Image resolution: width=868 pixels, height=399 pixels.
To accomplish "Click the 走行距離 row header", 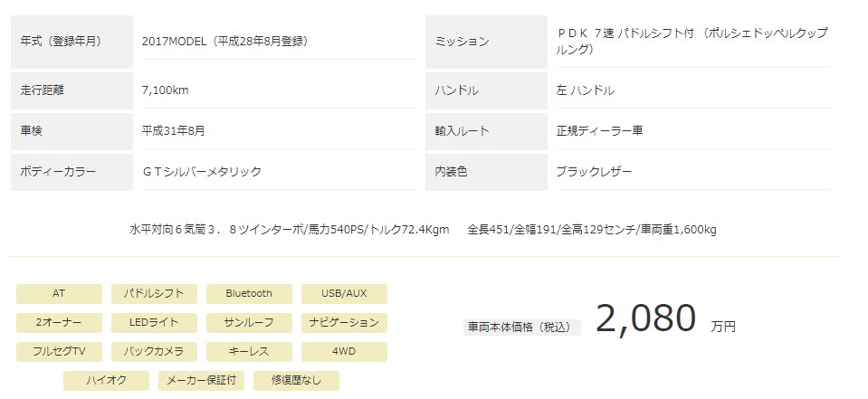I will pos(72,90).
